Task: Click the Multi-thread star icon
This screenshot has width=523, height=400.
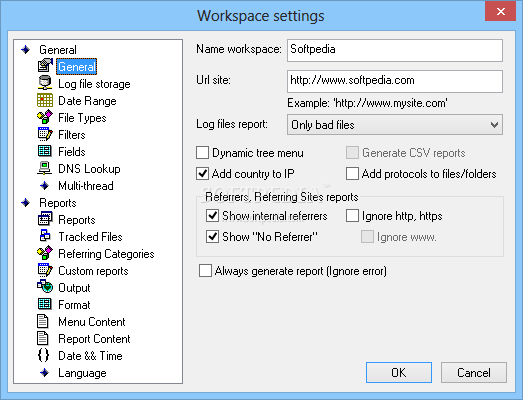Action: tap(44, 185)
